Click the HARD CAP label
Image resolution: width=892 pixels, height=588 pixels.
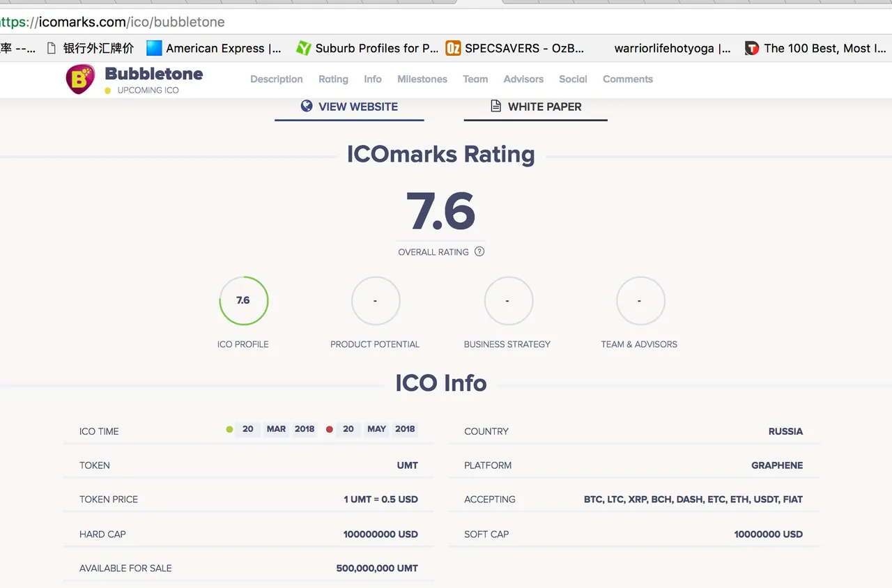pyautogui.click(x=102, y=534)
